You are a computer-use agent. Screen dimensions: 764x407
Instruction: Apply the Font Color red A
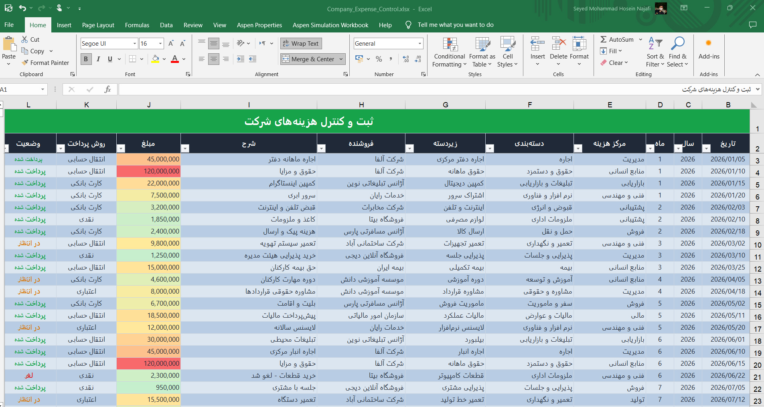click(175, 59)
